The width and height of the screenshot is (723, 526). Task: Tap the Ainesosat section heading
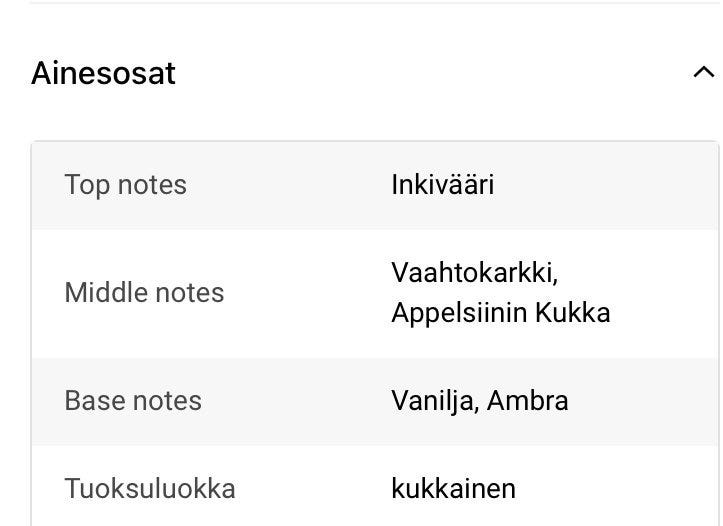(103, 73)
